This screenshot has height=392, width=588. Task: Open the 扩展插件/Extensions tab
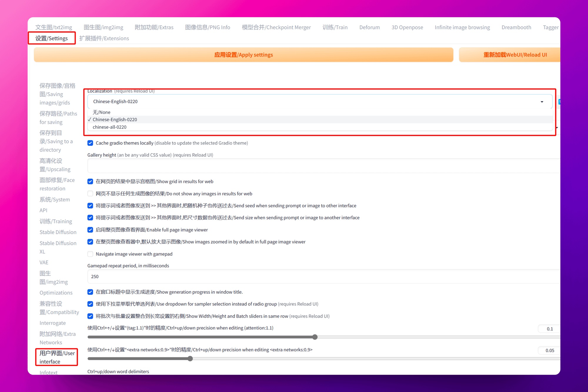point(104,38)
